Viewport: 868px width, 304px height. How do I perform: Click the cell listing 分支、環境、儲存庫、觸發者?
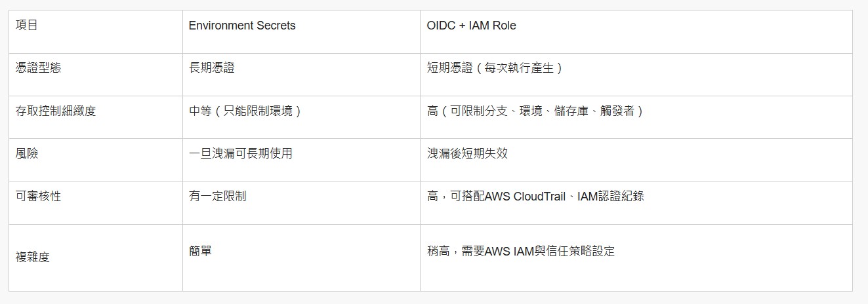coord(636,117)
